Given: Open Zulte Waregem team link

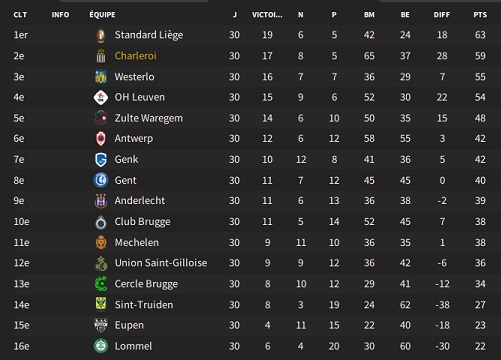Looking at the screenshot, I should tap(149, 118).
